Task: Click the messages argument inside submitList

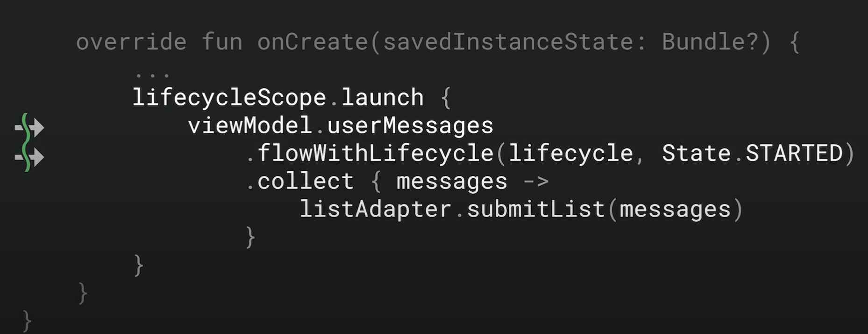Action: [x=675, y=210]
